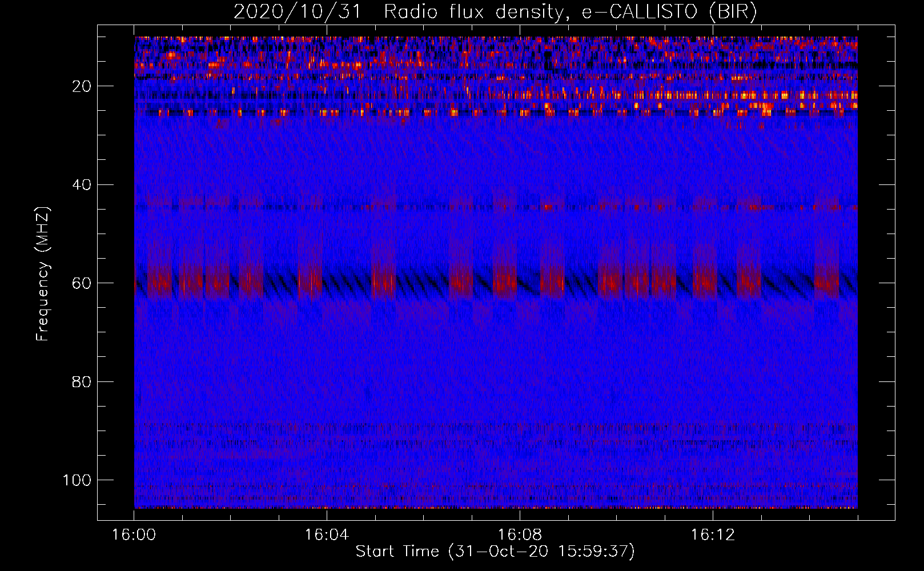
Task: Select the "Frequency (MHZ)" y-axis label
Action: tap(43, 274)
